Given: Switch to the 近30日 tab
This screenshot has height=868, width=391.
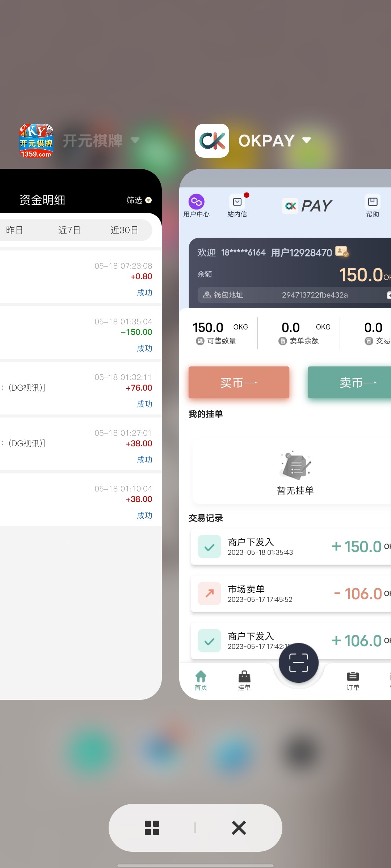Looking at the screenshot, I should pyautogui.click(x=124, y=230).
